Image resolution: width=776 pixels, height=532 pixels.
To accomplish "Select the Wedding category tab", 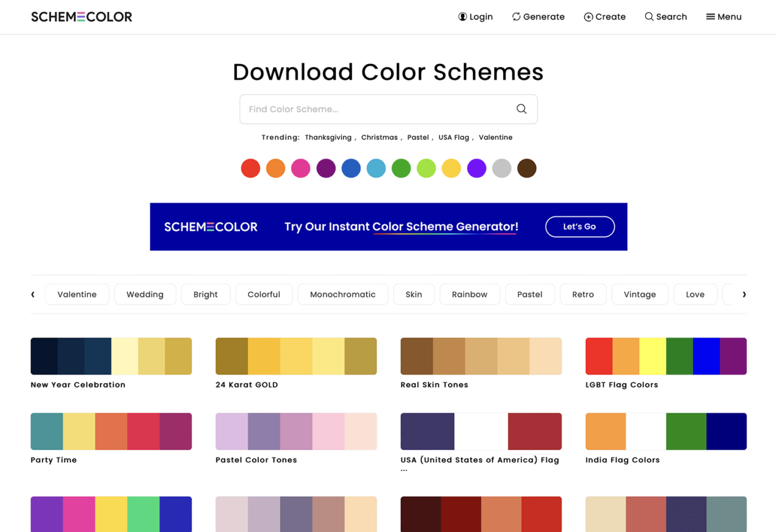I will click(145, 294).
